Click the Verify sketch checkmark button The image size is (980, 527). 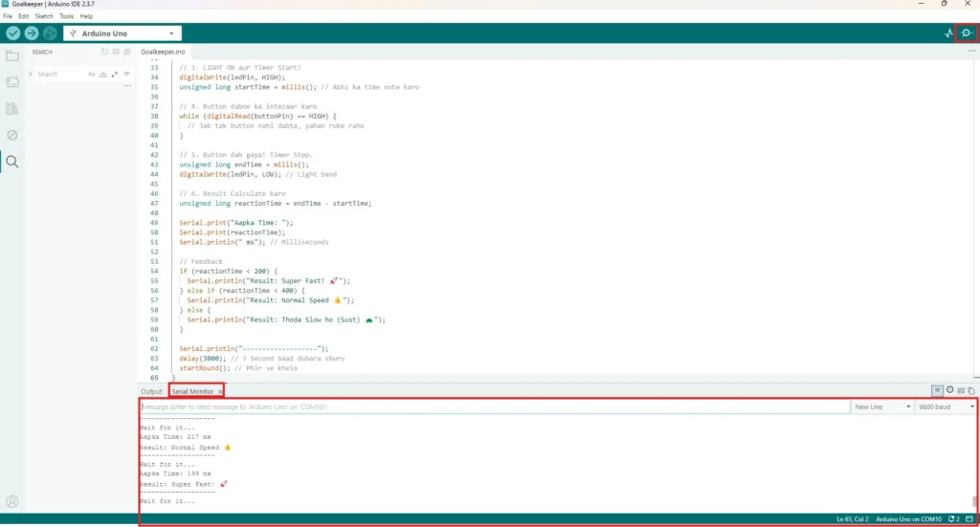click(13, 33)
